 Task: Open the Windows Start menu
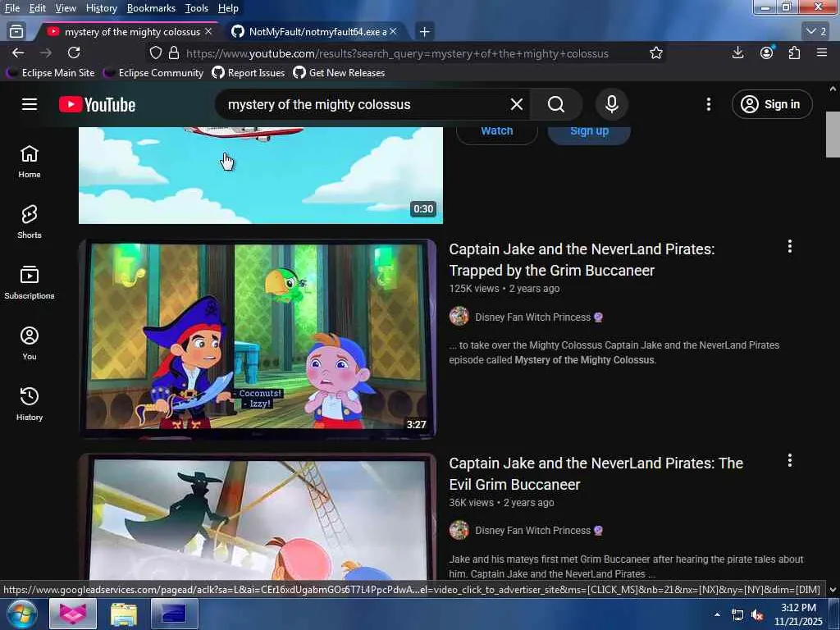21,614
